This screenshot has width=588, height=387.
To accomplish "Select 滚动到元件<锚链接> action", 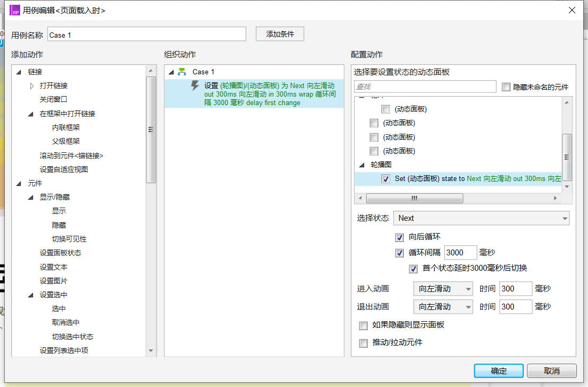I will point(71,156).
